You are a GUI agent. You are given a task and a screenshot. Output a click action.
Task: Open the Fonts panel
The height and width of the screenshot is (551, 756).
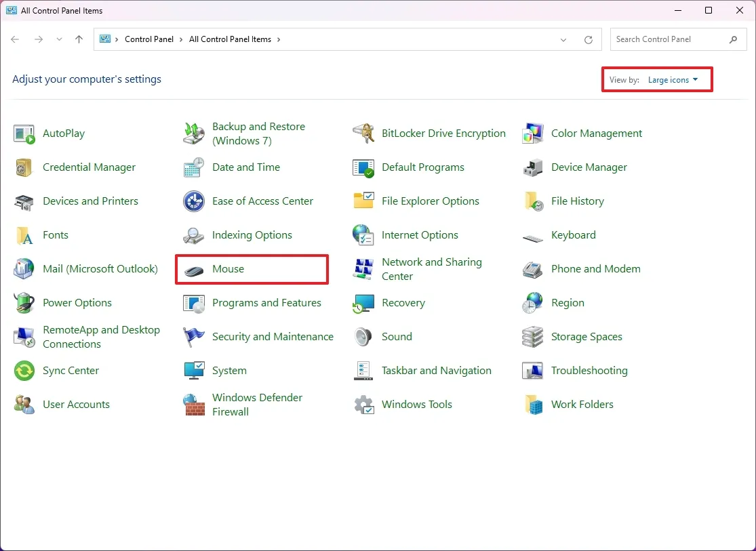click(55, 235)
